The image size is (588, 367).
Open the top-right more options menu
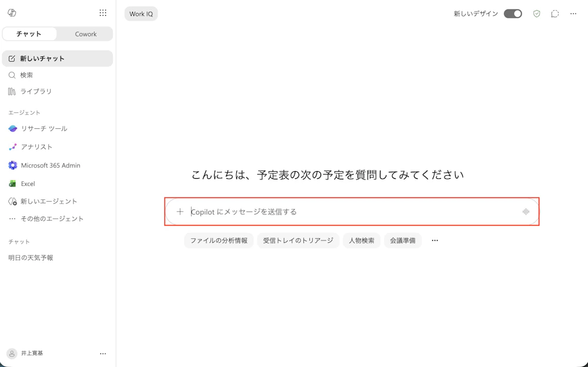(x=573, y=14)
